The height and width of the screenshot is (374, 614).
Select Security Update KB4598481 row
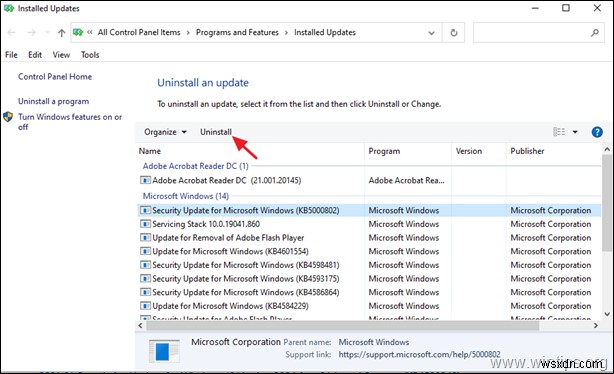[369, 265]
